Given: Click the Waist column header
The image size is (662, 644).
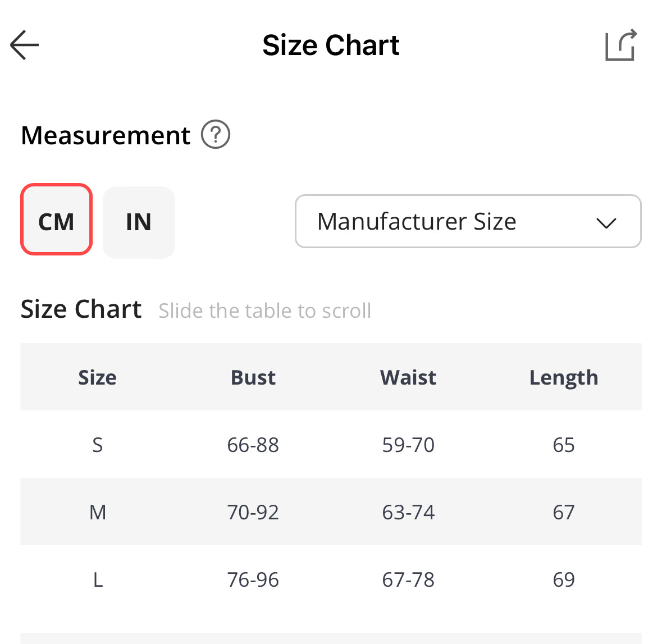Looking at the screenshot, I should [408, 377].
